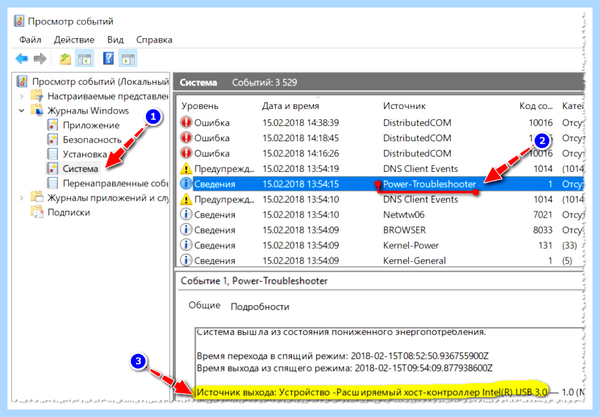The height and width of the screenshot is (417, 600).
Task: Click the Безопасность log icon
Action: click(52, 140)
